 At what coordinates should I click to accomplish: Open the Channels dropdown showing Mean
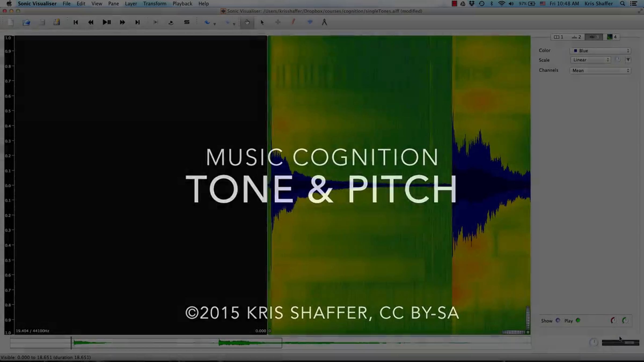pos(600,71)
